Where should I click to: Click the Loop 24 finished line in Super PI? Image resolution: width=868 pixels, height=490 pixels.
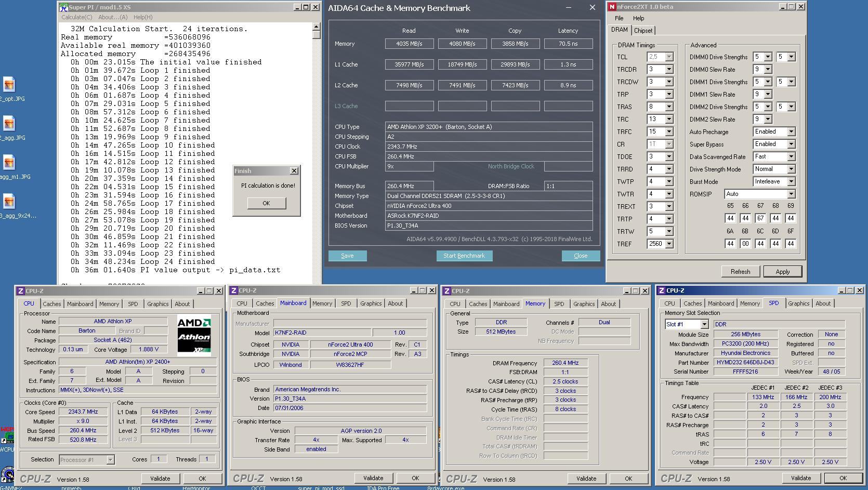(x=143, y=261)
